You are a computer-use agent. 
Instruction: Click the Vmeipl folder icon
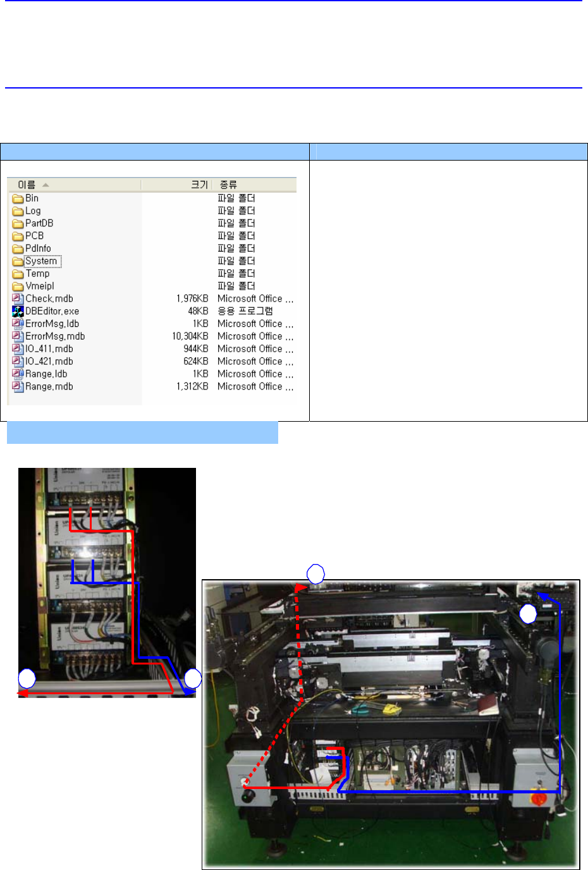point(18,286)
